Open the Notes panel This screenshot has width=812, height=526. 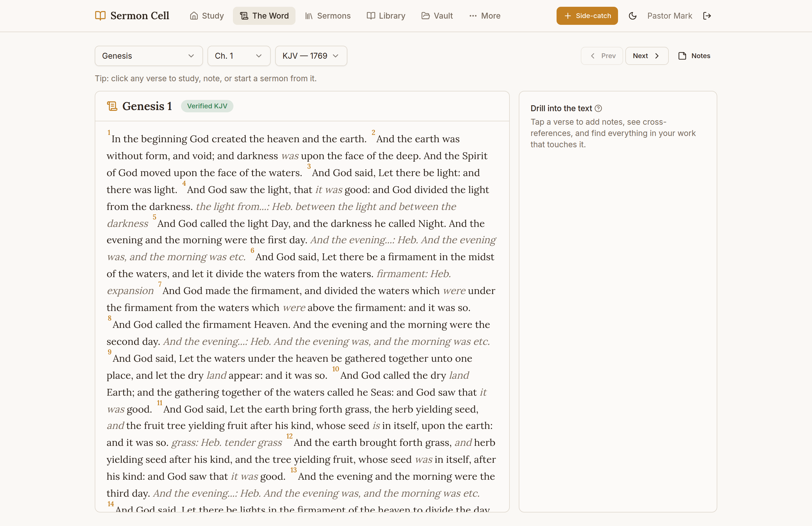click(694, 56)
